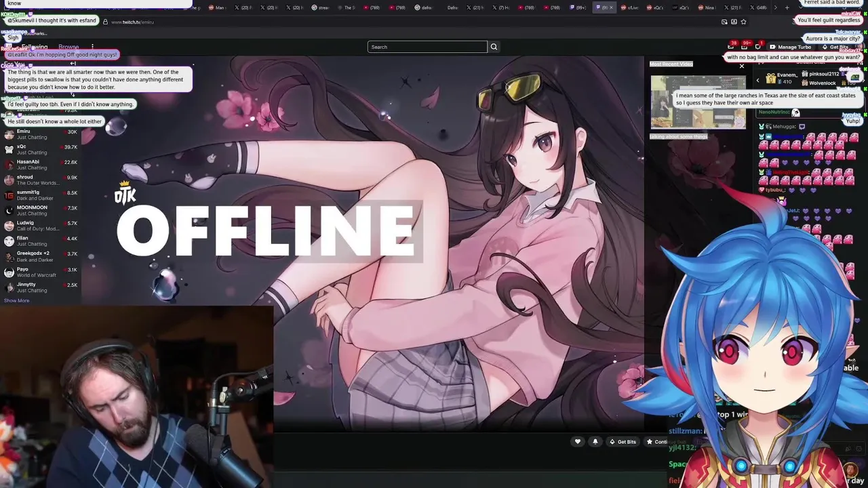Open MOONMOON channel in sidebar

point(41,211)
